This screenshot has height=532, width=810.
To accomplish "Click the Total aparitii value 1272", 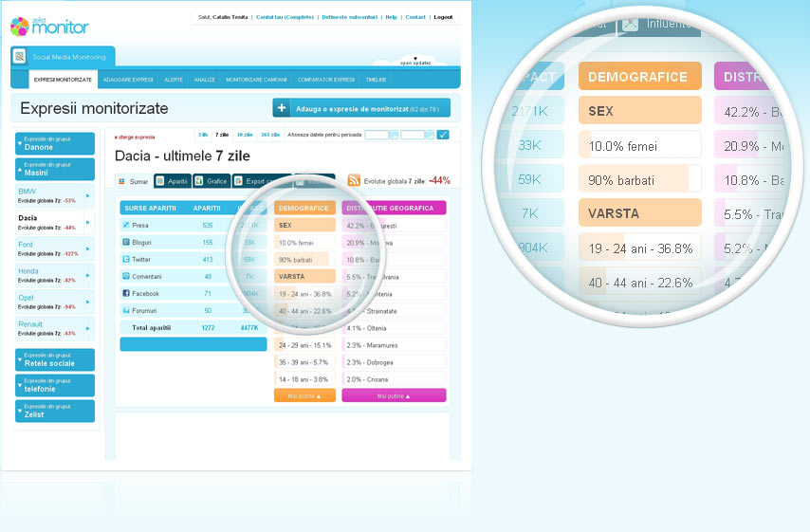I will tap(208, 327).
